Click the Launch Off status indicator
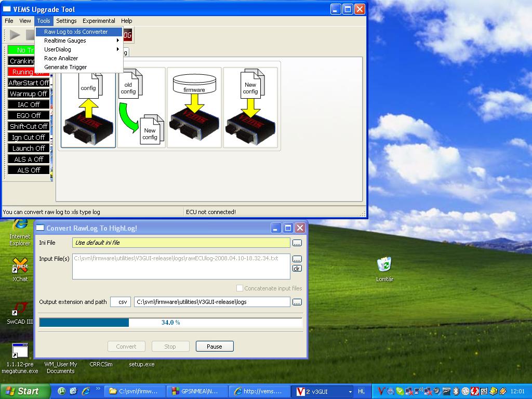Screen dimensions: 532x399 pos(29,148)
